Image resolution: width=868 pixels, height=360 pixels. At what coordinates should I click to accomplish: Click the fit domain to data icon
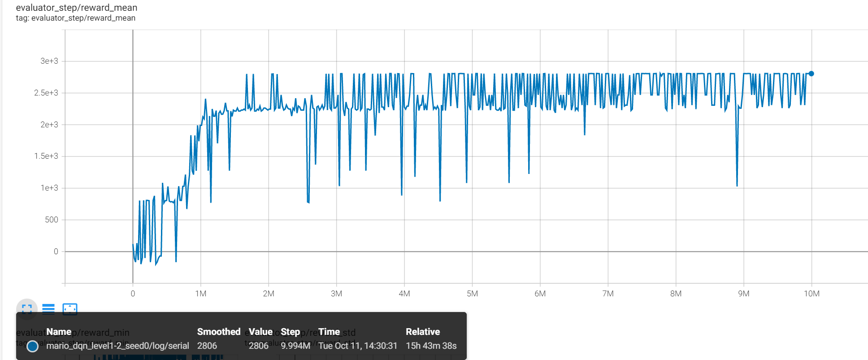pyautogui.click(x=70, y=309)
